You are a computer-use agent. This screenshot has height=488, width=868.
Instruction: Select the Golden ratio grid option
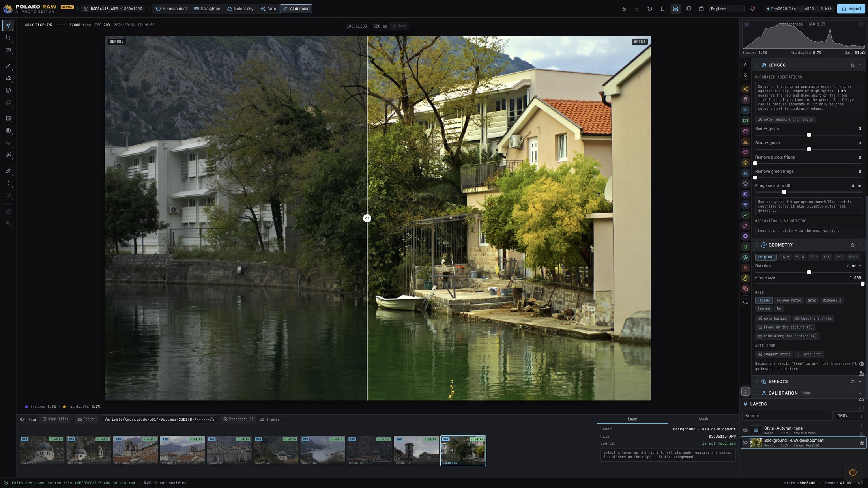789,301
